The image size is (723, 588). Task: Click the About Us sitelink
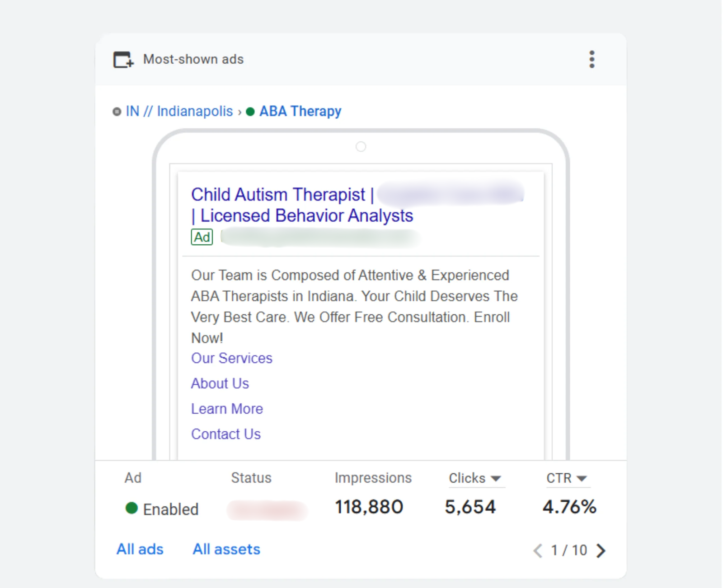tap(220, 383)
